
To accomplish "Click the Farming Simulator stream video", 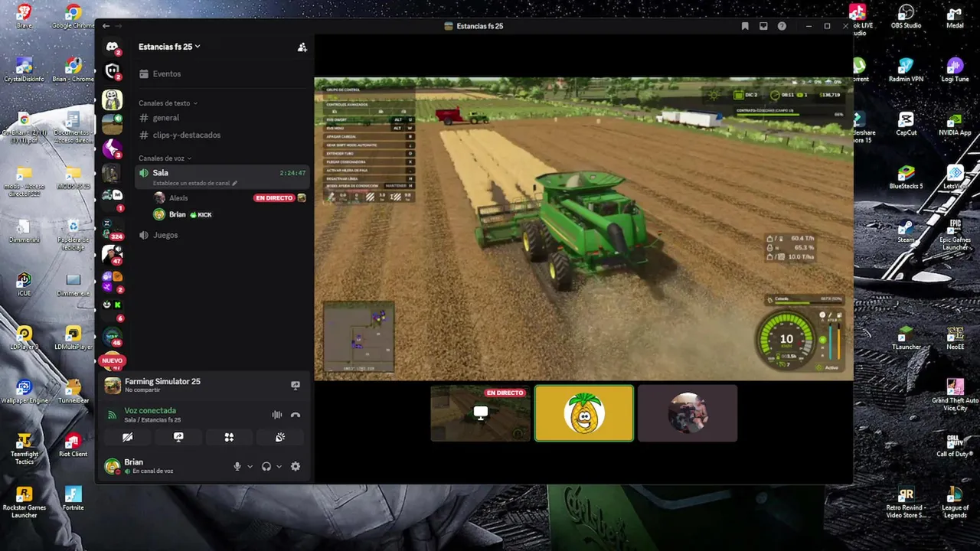I will (583, 228).
